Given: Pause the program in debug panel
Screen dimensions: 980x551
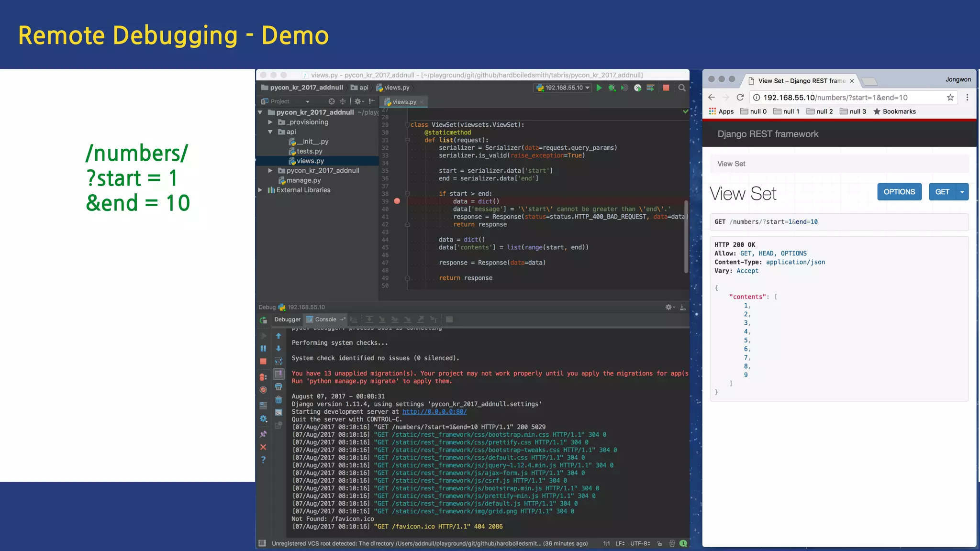Looking at the screenshot, I should [x=263, y=349].
